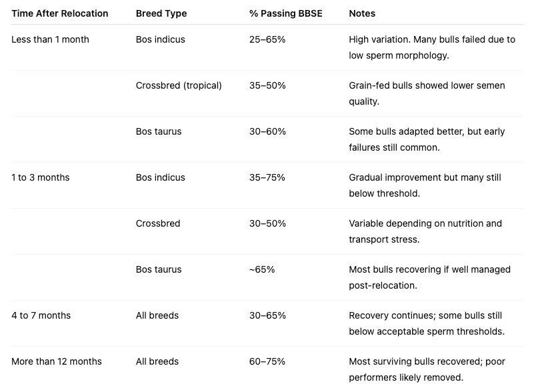
Task: Select the "Less than 1 month" cell
Action: pyautogui.click(x=50, y=39)
